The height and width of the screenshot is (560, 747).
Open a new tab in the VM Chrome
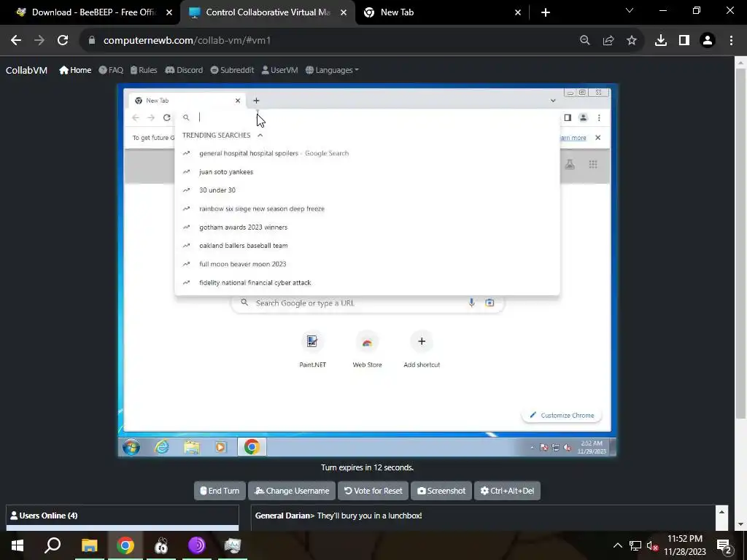point(256,101)
